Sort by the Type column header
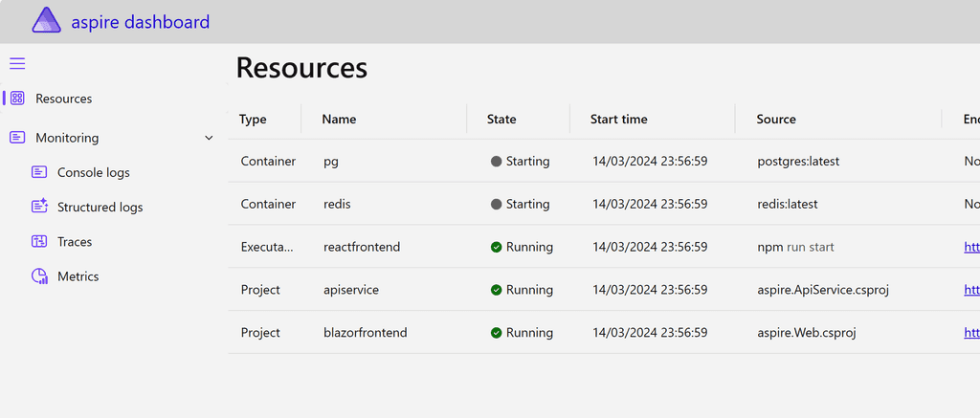Screen dimensions: 980x418 pyautogui.click(x=253, y=120)
